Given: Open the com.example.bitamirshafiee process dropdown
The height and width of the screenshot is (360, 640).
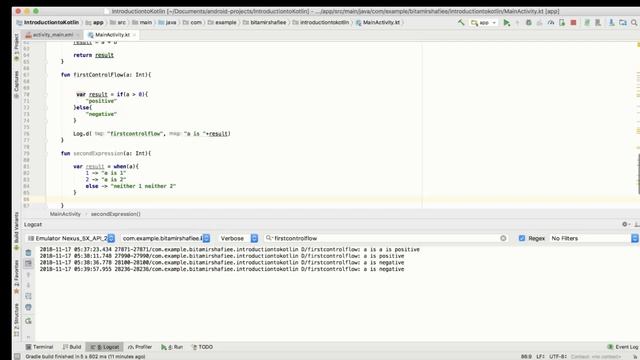Looking at the screenshot, I should coord(166,238).
